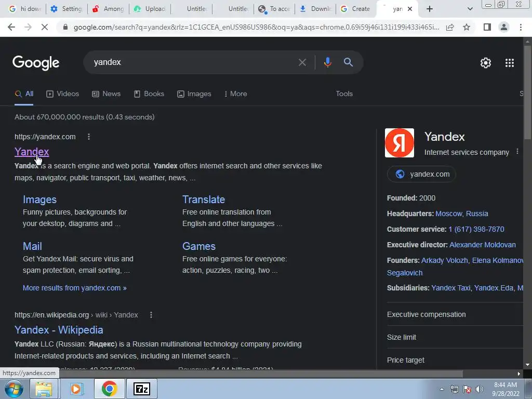Open the Yandex - Wikipedia result
This screenshot has height=399, width=532.
click(x=59, y=330)
